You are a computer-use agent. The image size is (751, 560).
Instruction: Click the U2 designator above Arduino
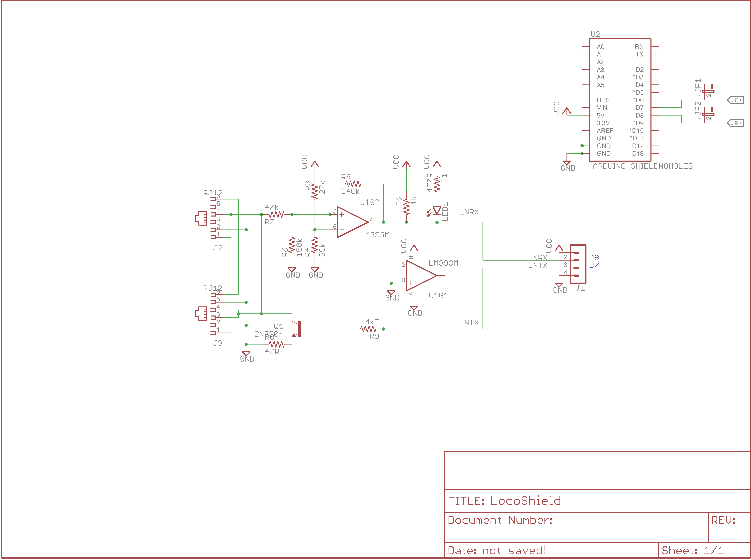click(595, 34)
